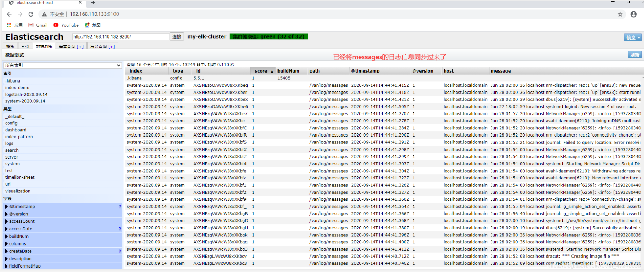Open row with id AXSNEzgLAWcWJ8xXKbcy
644x272 pixels.
[384, 256]
